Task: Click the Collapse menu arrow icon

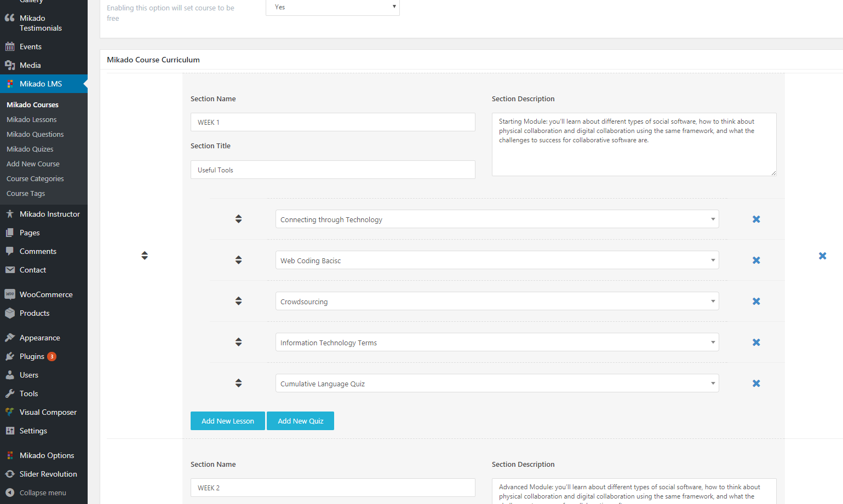Action: pos(10,493)
